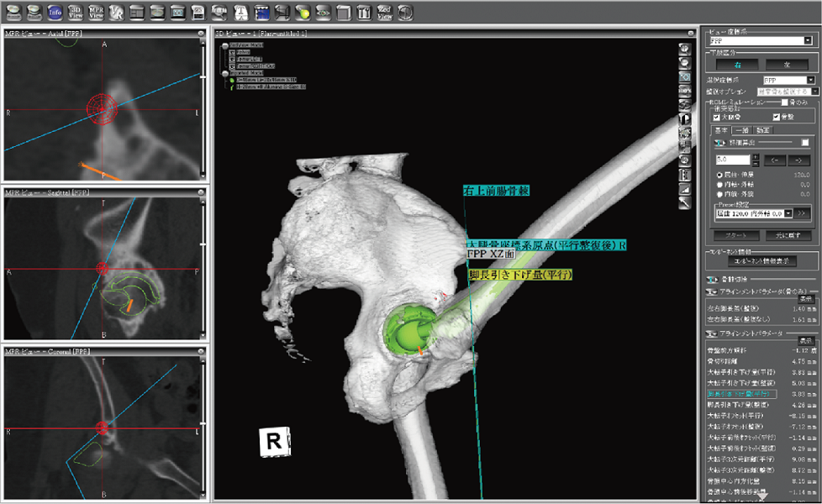The height and width of the screenshot is (504, 822).
Task: Click the green light bulb toolbar icon
Action: click(303, 12)
